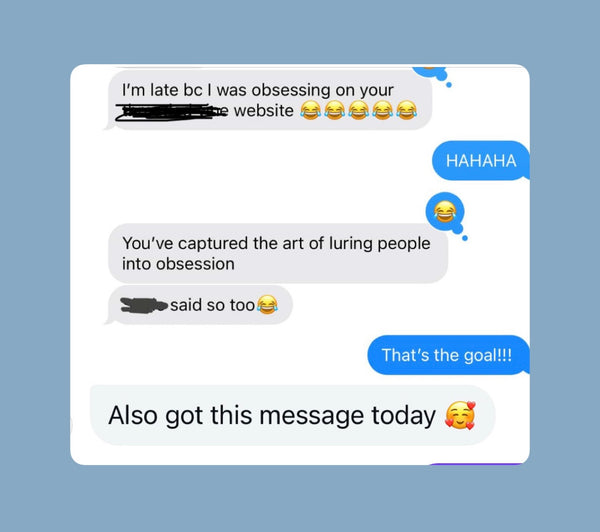This screenshot has width=600, height=532.
Task: Tap the "Also got this message today" caption
Action: click(292, 415)
